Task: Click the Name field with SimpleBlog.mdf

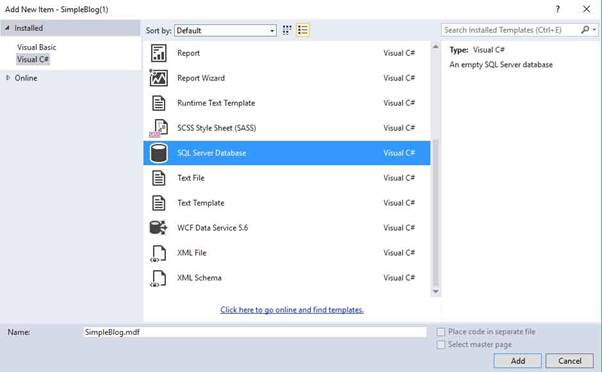Action: (x=255, y=332)
